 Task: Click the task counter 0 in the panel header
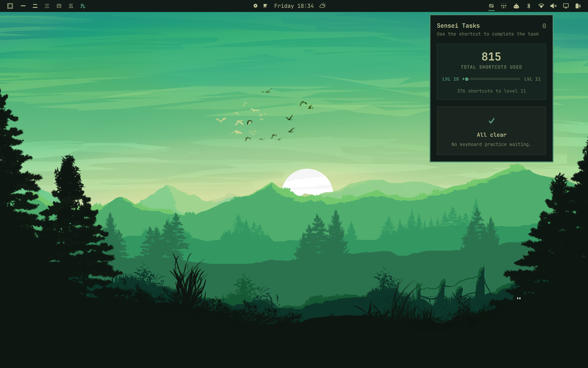[544, 26]
